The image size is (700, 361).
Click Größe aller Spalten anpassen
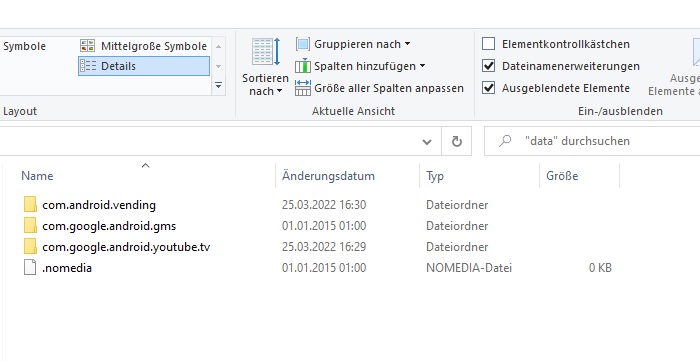(x=379, y=88)
